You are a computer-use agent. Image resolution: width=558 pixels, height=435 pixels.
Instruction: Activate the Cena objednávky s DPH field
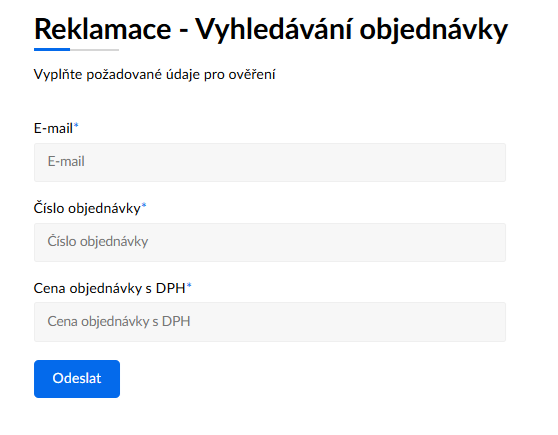pos(270,322)
